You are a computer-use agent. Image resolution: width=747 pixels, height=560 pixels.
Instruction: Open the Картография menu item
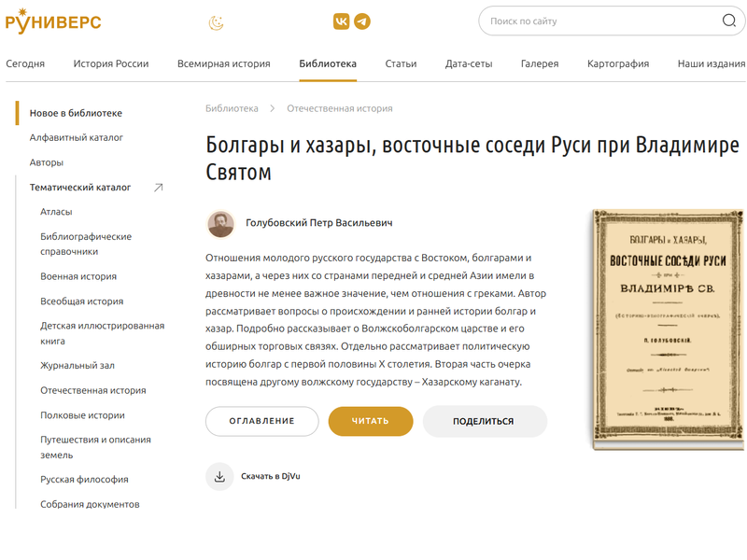click(x=618, y=63)
